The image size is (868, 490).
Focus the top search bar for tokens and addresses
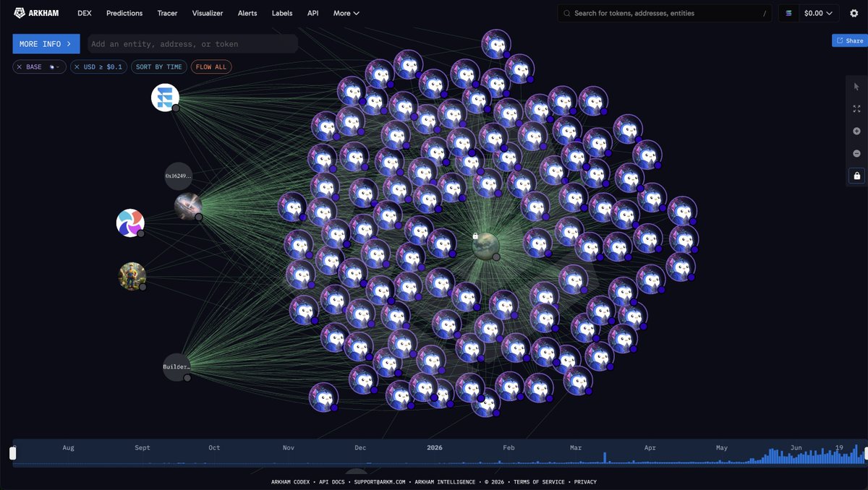coord(665,13)
